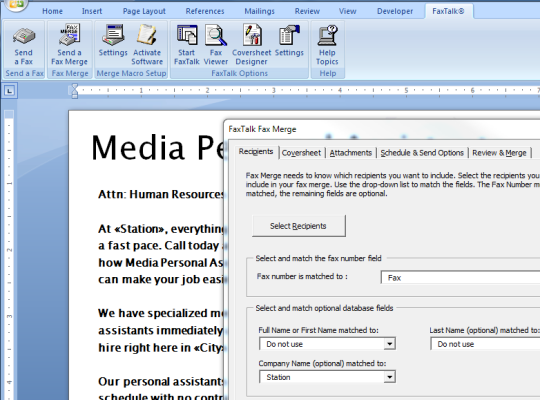Viewport: 540px width, 400px height.
Task: Switch to the References tab
Action: click(x=205, y=11)
